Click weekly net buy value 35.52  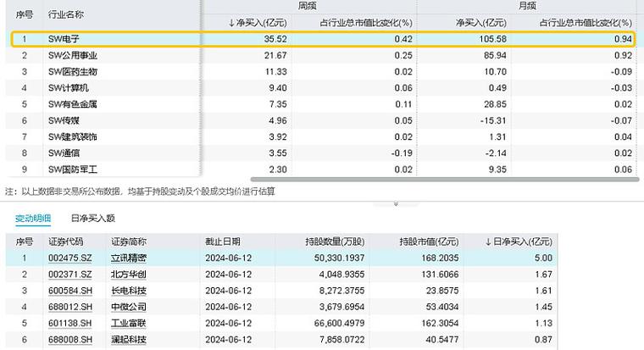coord(275,39)
